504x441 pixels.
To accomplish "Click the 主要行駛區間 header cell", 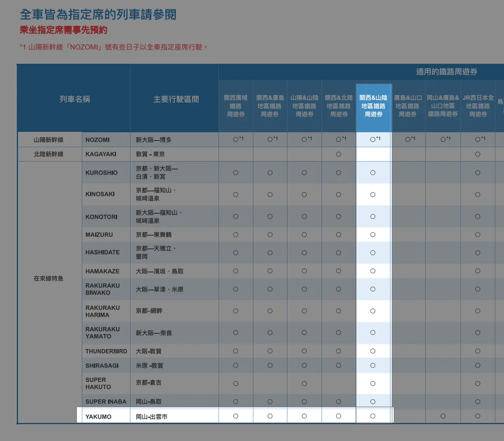I will [x=176, y=99].
